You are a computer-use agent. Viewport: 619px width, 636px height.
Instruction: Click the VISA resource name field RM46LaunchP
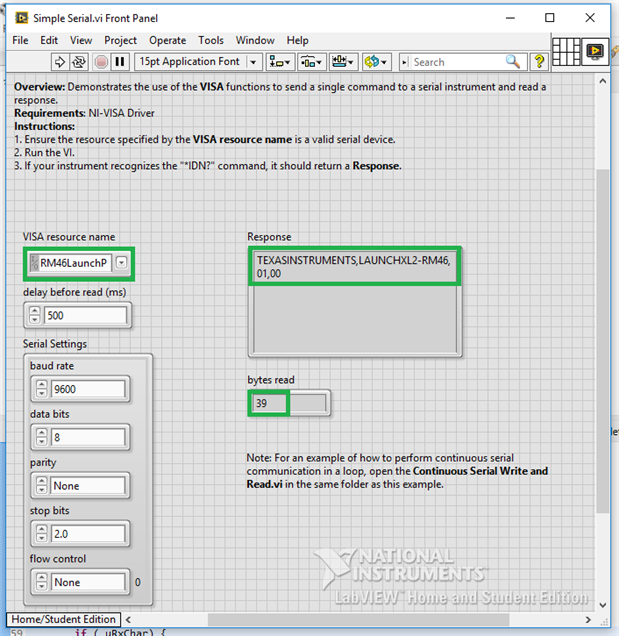(x=74, y=263)
